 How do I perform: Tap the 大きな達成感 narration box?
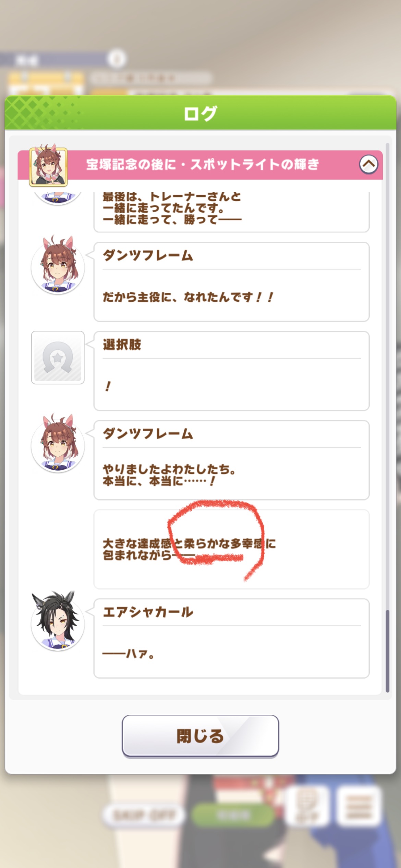pos(232,549)
